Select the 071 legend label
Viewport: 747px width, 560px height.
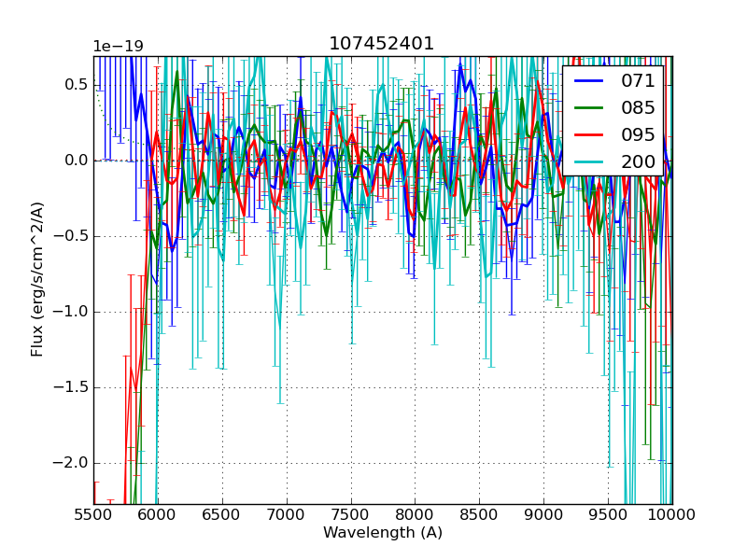pos(638,80)
